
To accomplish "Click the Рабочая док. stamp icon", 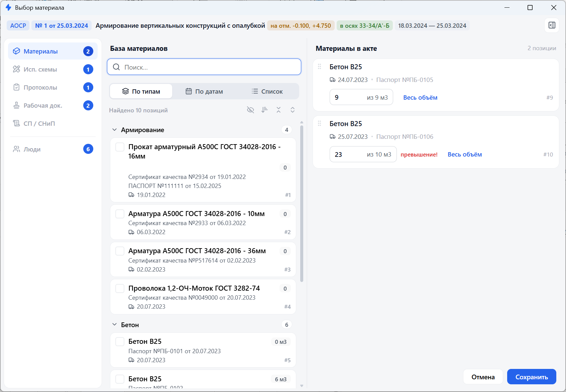I will (16, 105).
